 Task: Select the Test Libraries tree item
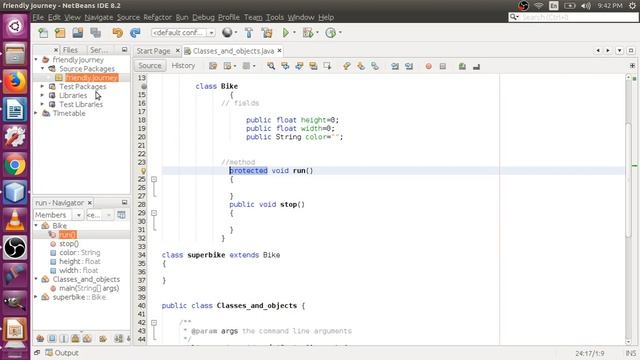pos(81,104)
